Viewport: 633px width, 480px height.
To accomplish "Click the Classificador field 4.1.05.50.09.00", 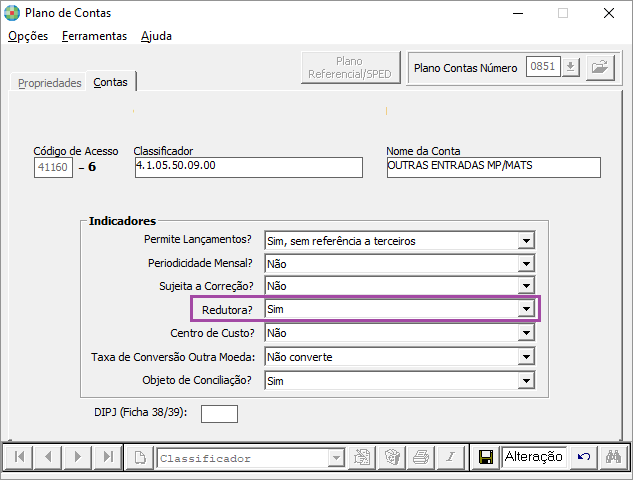I will coord(249,167).
